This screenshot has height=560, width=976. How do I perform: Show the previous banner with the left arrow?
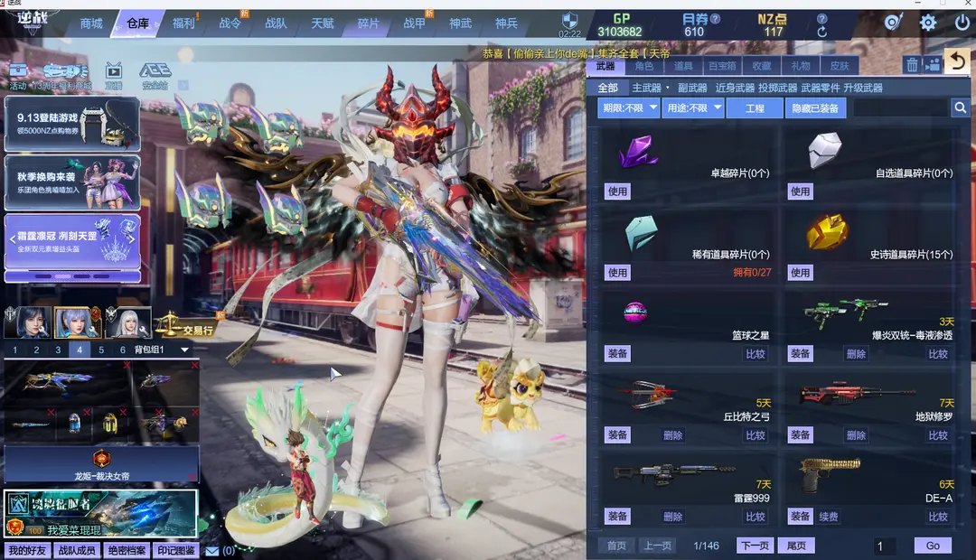13,239
